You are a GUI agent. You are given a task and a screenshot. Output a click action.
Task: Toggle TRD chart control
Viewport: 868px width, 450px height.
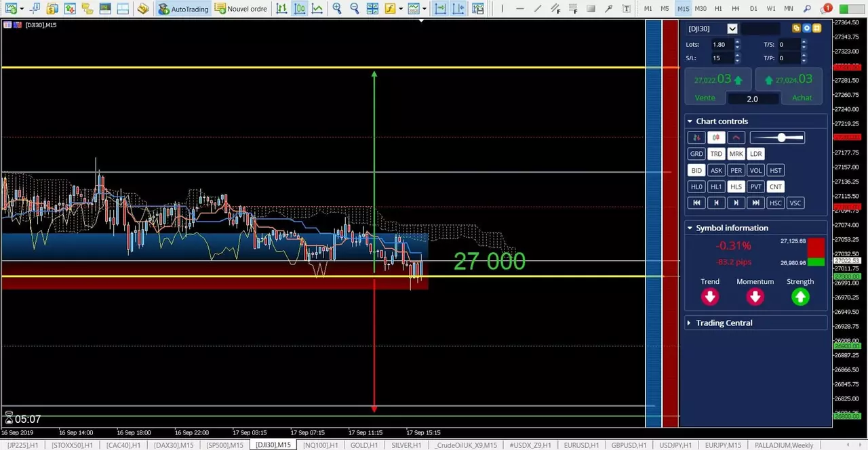716,154
